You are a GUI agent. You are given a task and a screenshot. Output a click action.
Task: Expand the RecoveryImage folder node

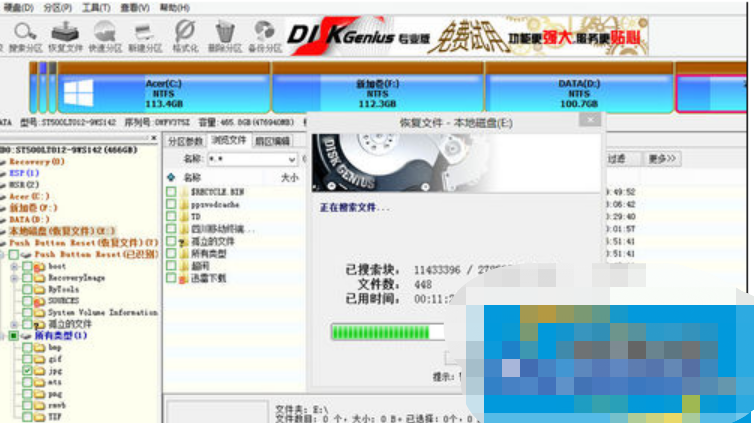point(14,278)
